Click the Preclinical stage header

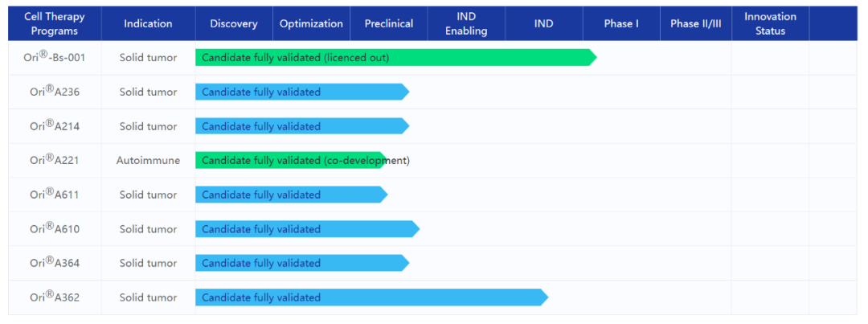tap(389, 23)
